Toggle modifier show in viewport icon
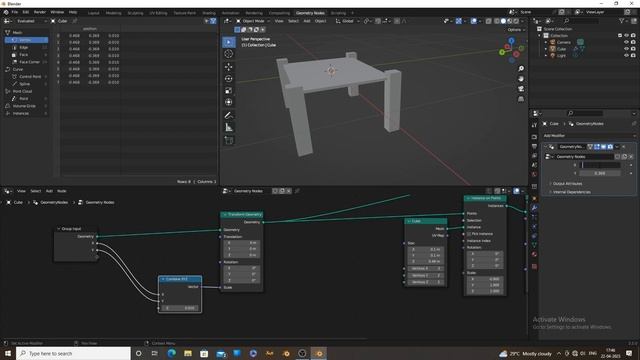 603,147
